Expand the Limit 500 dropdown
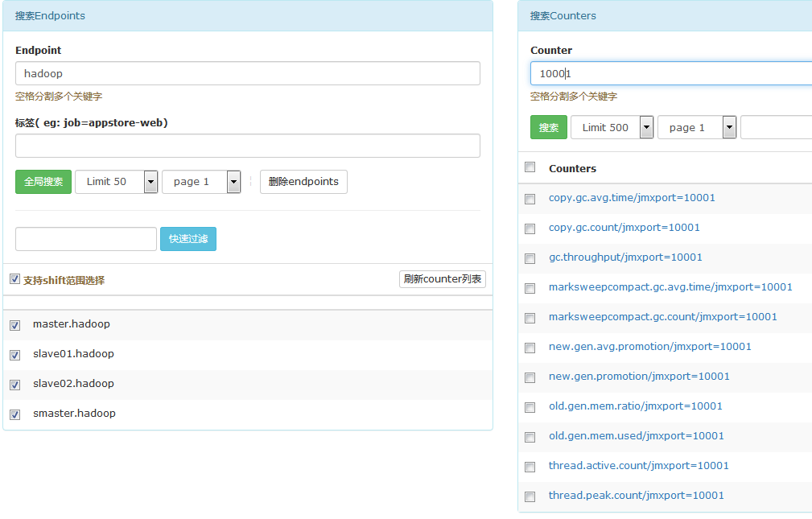Viewport: 812px width, 519px height. (x=612, y=127)
